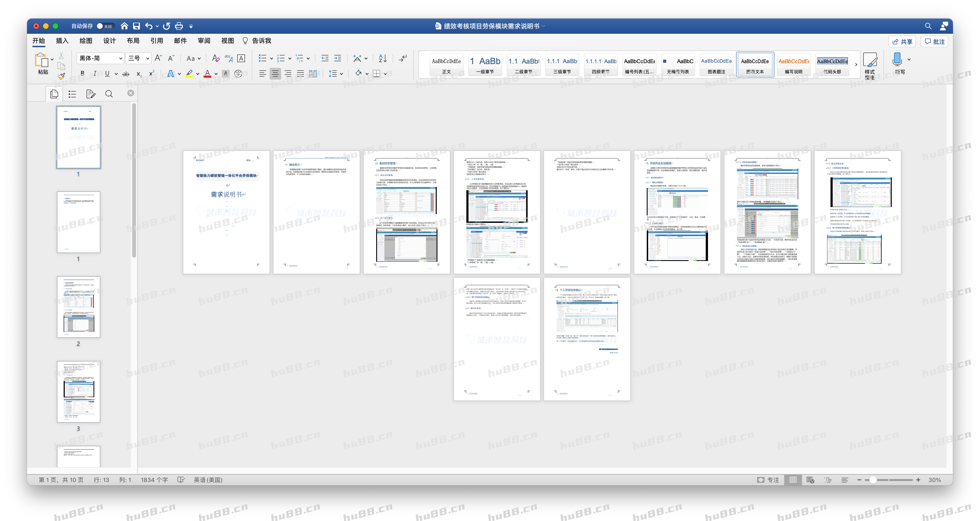Click the print icon in title bar
This screenshot has height=521, width=980.
179,26
